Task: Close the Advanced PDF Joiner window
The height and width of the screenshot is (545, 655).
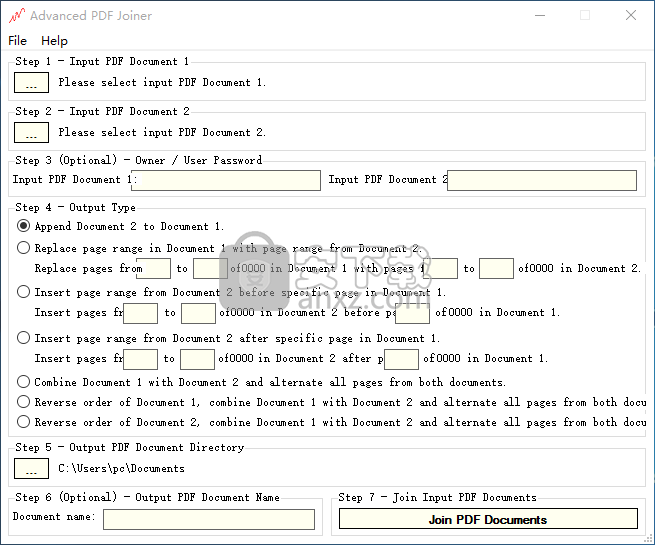Action: click(x=631, y=15)
